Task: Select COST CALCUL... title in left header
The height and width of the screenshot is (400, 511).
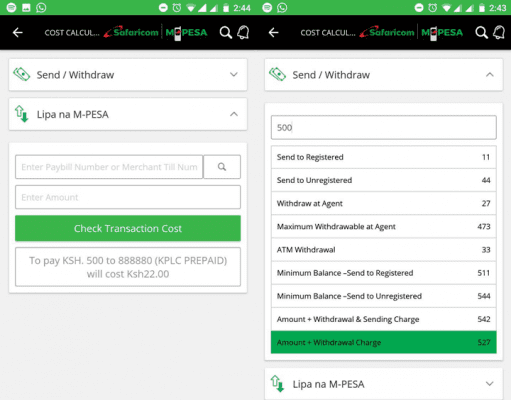Action: pyautogui.click(x=72, y=33)
